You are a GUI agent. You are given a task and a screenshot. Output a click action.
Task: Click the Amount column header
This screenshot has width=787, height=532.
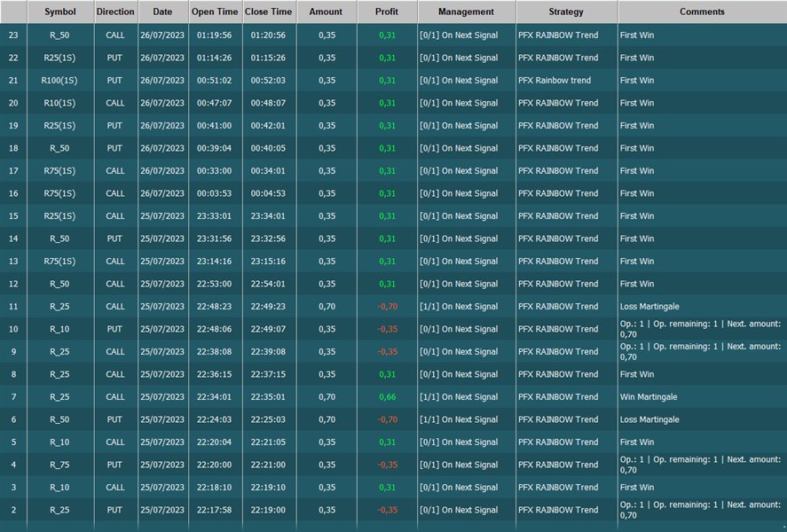pyautogui.click(x=327, y=12)
